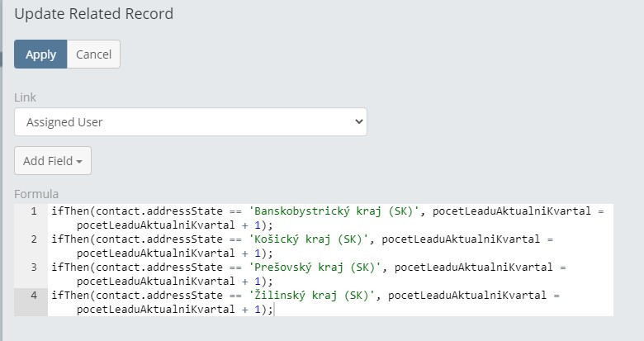Image resolution: width=644 pixels, height=341 pixels.
Task: Select line number 2 in formula gutter
Action: point(34,239)
